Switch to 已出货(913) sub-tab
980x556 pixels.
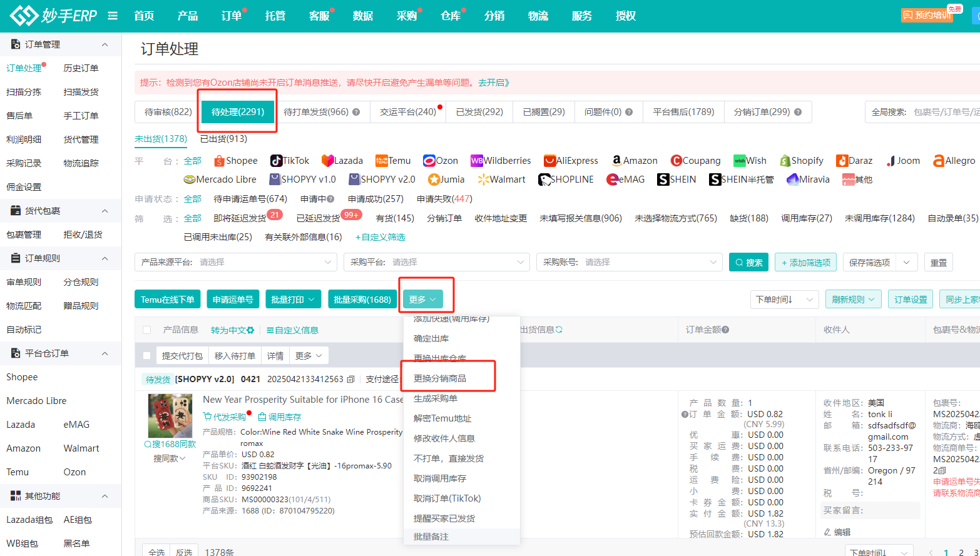223,139
